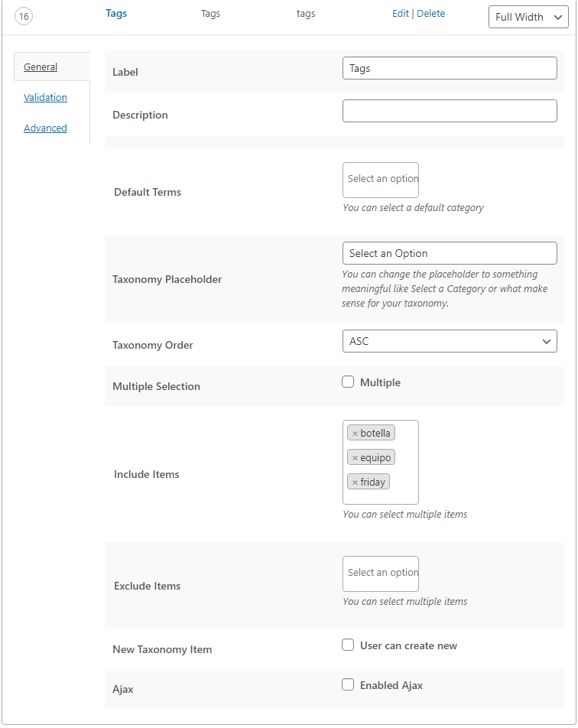Viewport: 578px width, 728px height.
Task: Remove the equipo tag item
Action: point(356,458)
